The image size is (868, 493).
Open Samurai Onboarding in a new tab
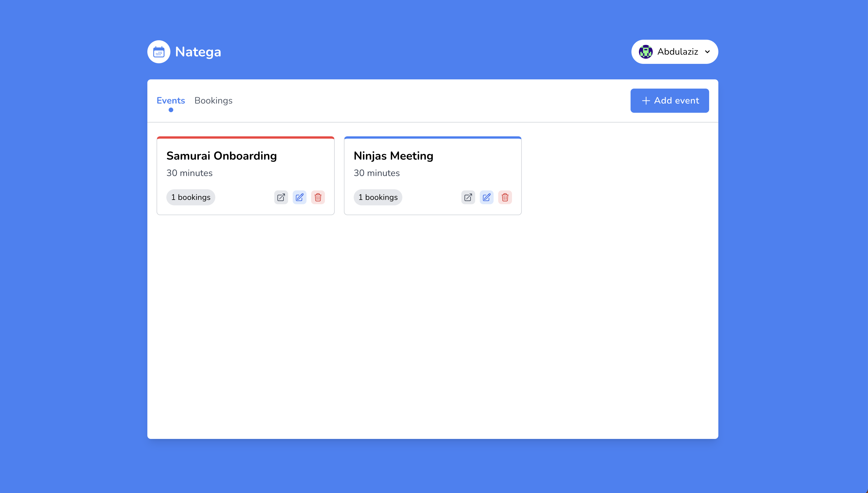[x=281, y=197]
